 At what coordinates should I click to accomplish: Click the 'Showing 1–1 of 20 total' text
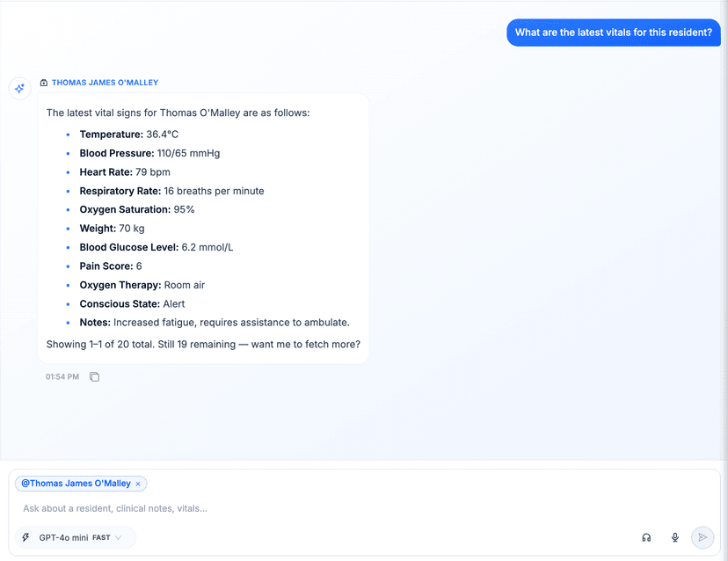tap(202, 345)
